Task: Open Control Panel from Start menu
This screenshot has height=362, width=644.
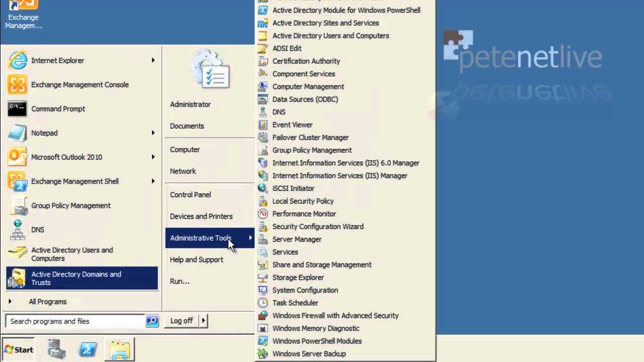Action: click(x=190, y=195)
